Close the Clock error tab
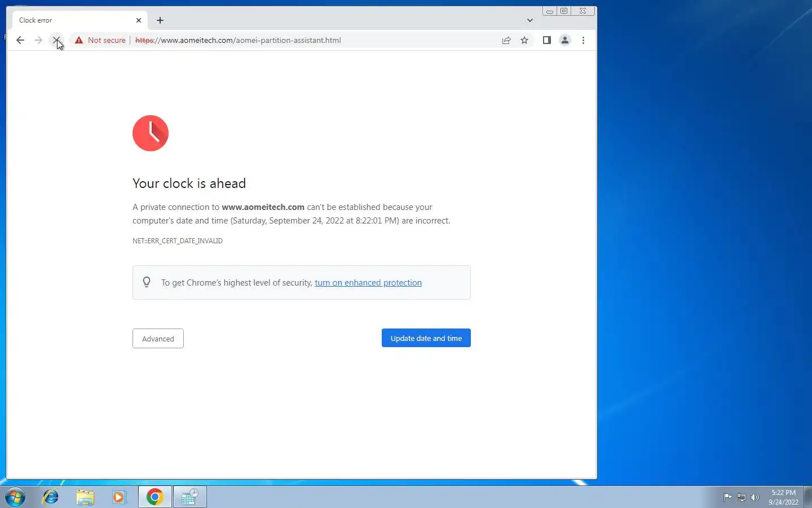 point(139,20)
